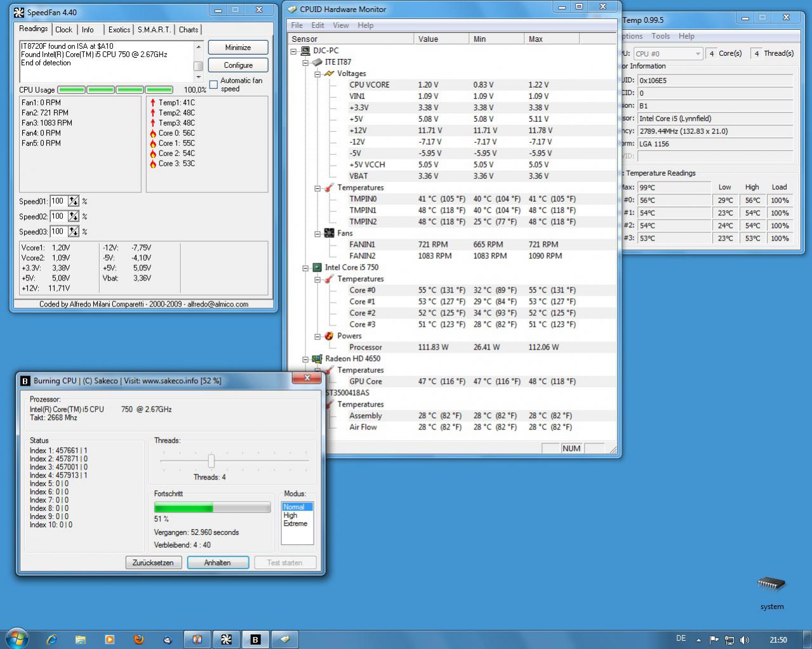The height and width of the screenshot is (649, 812).
Task: Open the Windows Start menu
Action: click(x=17, y=639)
